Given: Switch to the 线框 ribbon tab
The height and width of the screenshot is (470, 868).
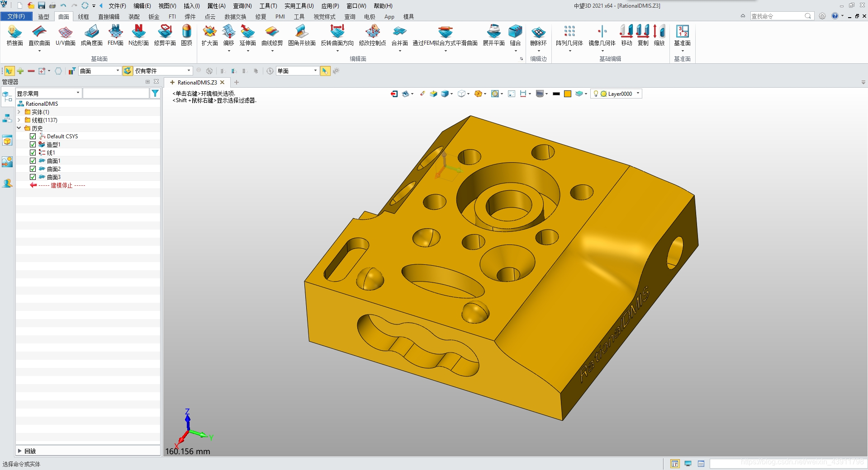Looking at the screenshot, I should point(83,17).
